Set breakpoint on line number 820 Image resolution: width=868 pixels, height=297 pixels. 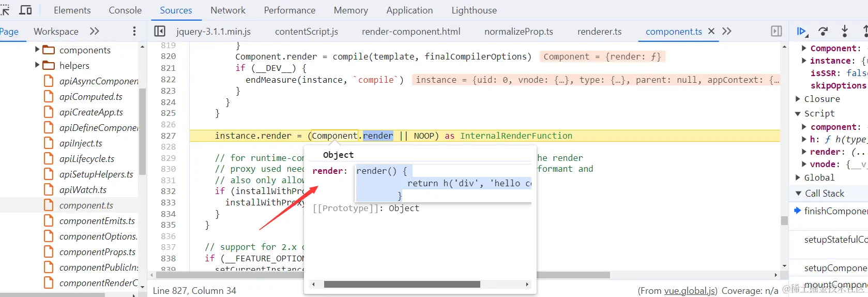pyautogui.click(x=168, y=56)
